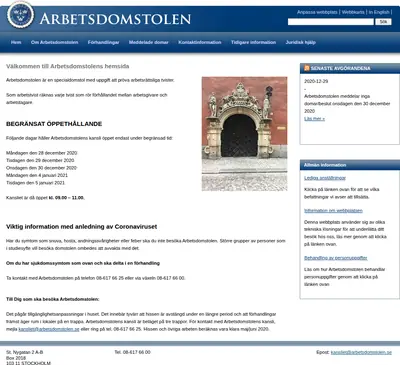Click line Tisdagen den 5 januari 2021
This screenshot has width=400, height=365.
[x=36, y=183]
